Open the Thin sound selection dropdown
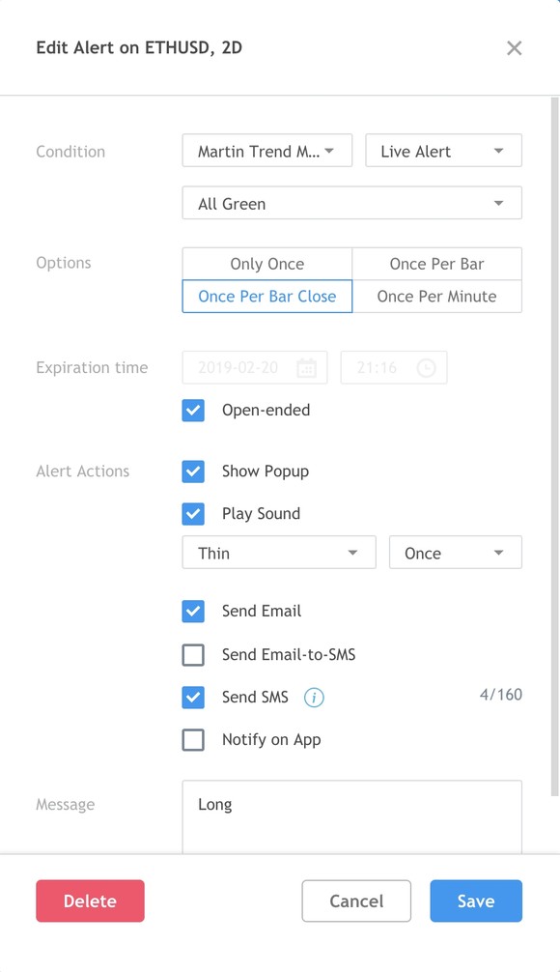Image resolution: width=560 pixels, height=972 pixels. click(279, 553)
